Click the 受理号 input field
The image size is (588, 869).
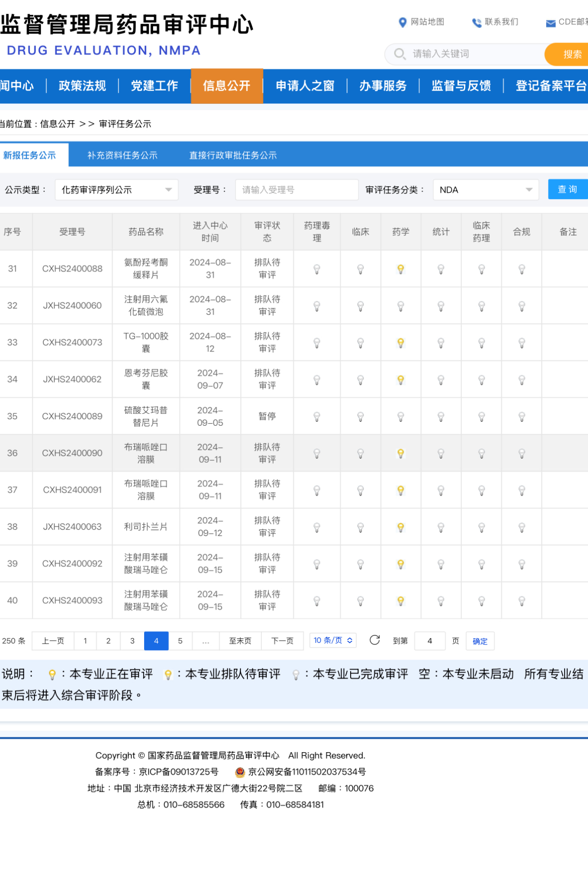coord(296,190)
